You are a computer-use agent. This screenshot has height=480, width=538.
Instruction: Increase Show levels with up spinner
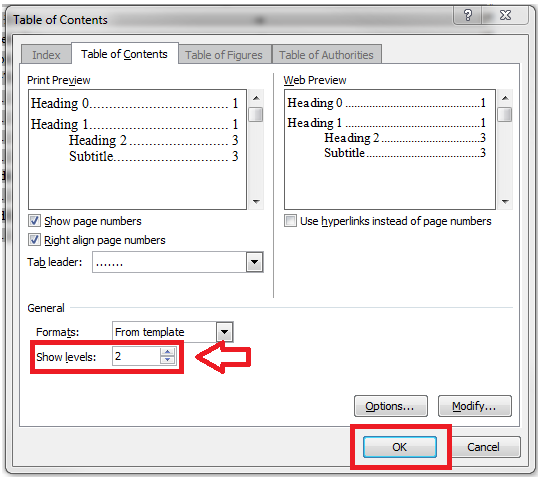click(167, 352)
